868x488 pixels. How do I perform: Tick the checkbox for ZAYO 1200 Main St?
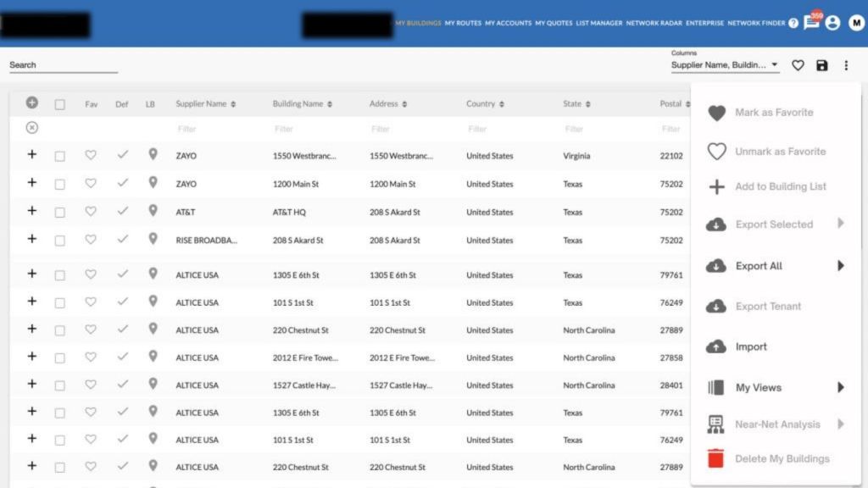[x=59, y=184]
